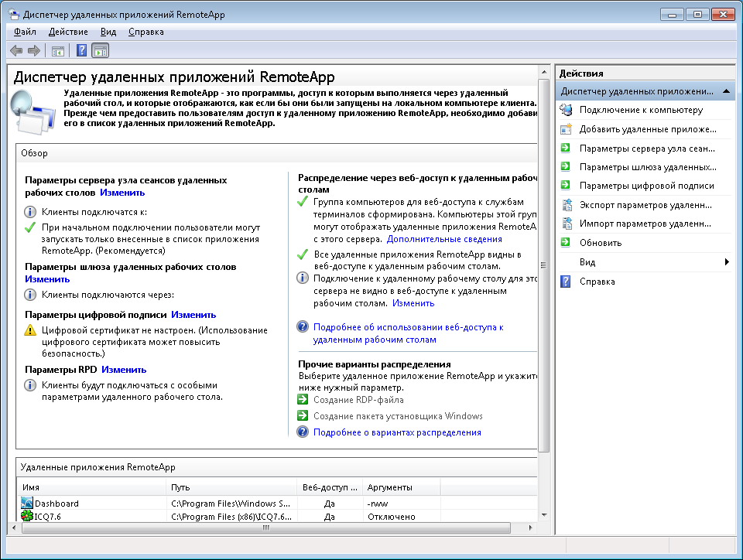Click the horizontal scrollbar thumb
743x560 pixels.
[265, 528]
